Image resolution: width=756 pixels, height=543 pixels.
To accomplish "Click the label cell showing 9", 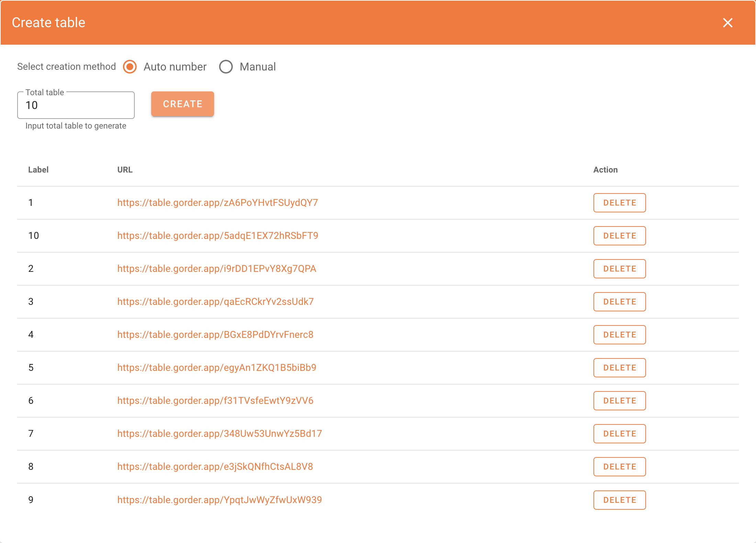I will coord(31,500).
